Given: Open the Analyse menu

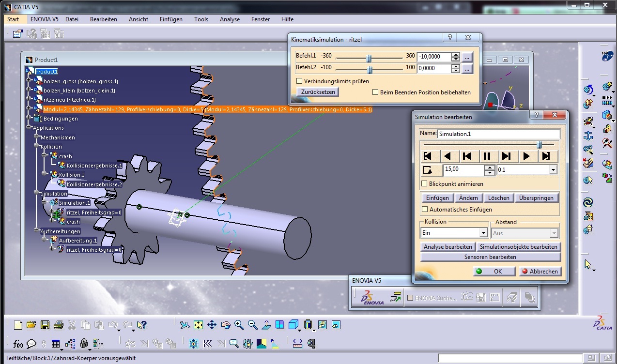Looking at the screenshot, I should pos(230,19).
